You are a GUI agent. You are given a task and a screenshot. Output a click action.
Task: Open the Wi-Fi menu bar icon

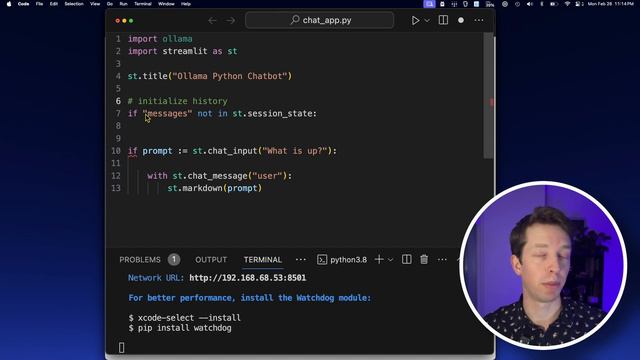pyautogui.click(x=567, y=4)
